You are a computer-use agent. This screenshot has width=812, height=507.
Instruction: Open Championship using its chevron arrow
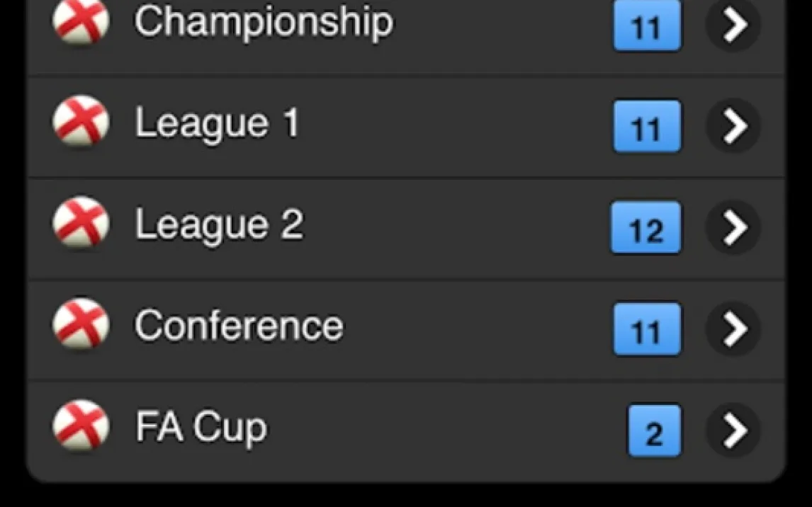point(733,24)
